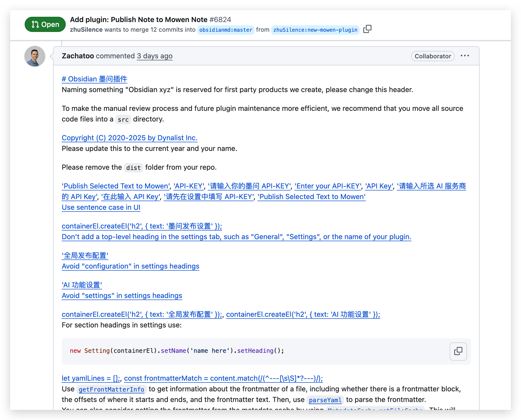Click the inline 'dist' code text
The width and height of the screenshot is (521, 420).
coord(133,168)
